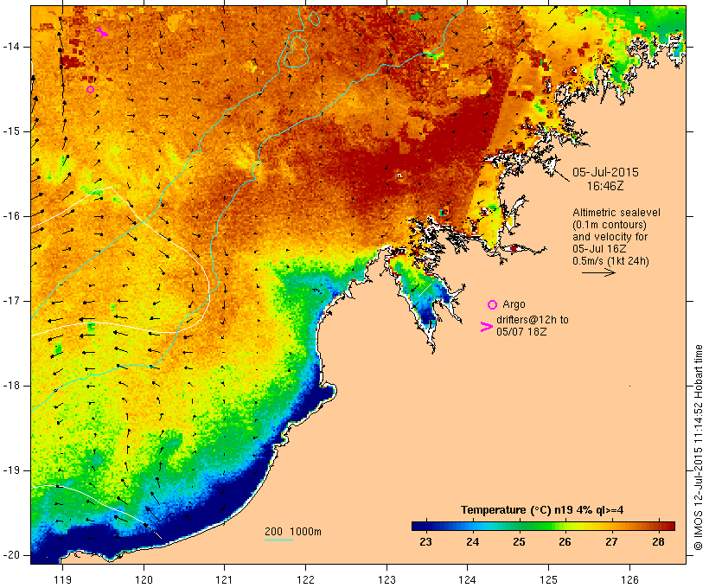The height and width of the screenshot is (588, 709).
Task: Click the 0.5m/s (1kt 24h) text
Action: tap(610, 261)
